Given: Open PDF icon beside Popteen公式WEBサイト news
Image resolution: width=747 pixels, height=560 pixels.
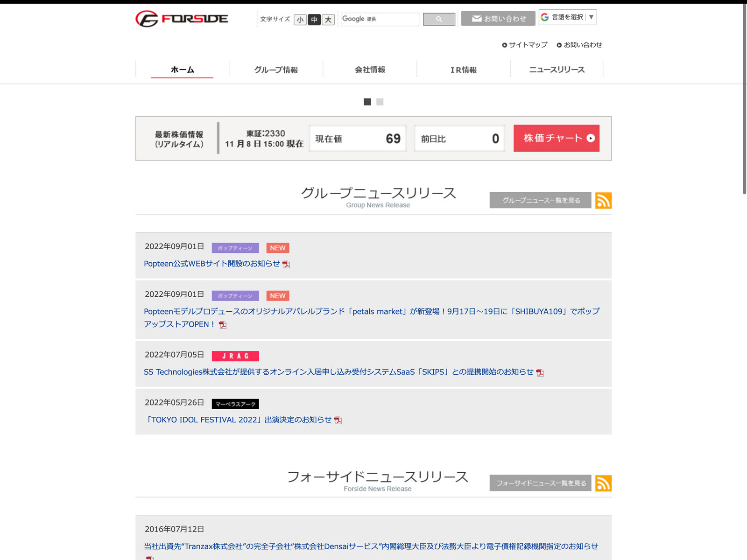Looking at the screenshot, I should pyautogui.click(x=286, y=265).
